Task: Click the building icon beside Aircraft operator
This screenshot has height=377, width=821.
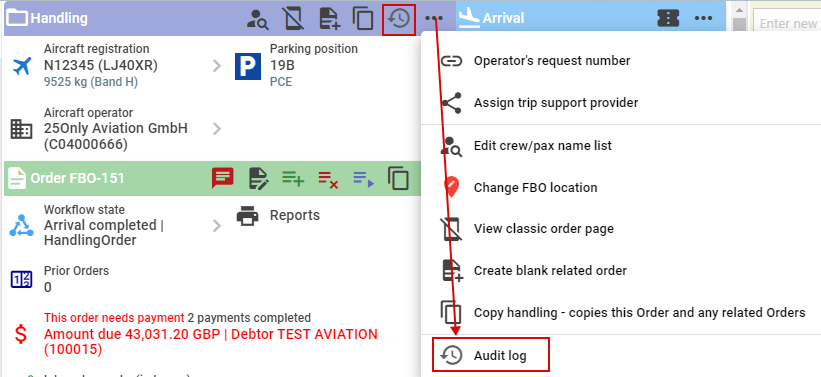Action: (x=21, y=128)
